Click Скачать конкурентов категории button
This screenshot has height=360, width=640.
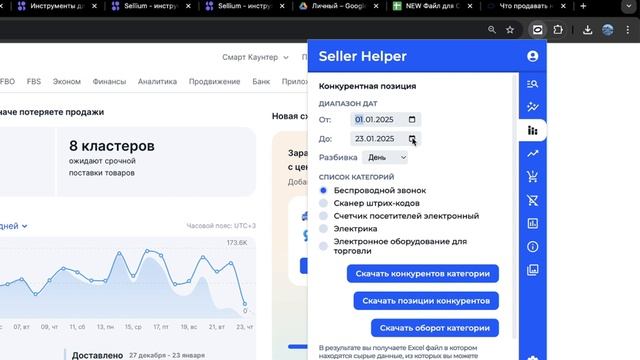422,273
